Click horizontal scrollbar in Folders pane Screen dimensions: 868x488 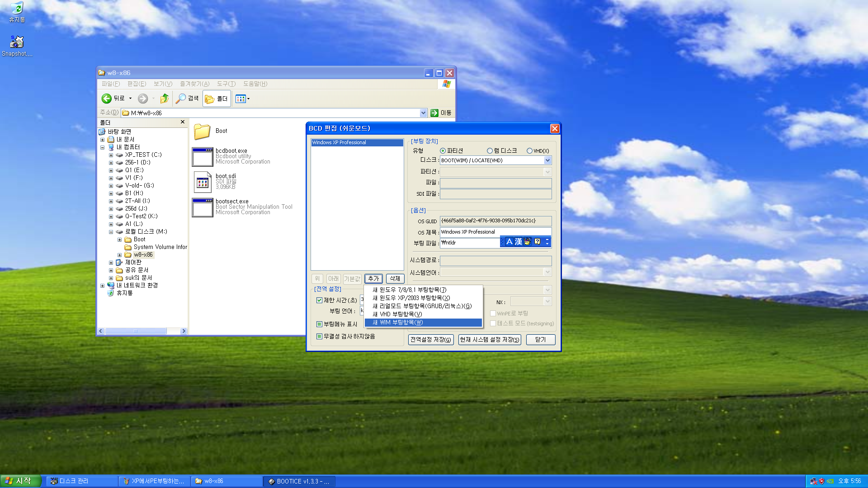[136, 331]
